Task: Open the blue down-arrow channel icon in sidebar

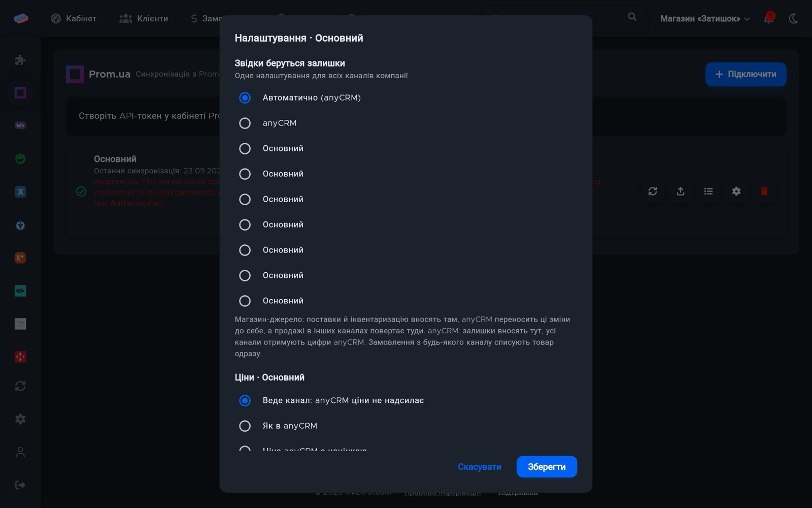Action: coord(20,225)
